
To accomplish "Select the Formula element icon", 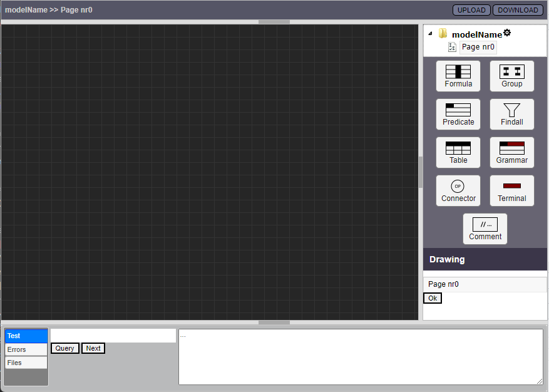I will point(458,76).
